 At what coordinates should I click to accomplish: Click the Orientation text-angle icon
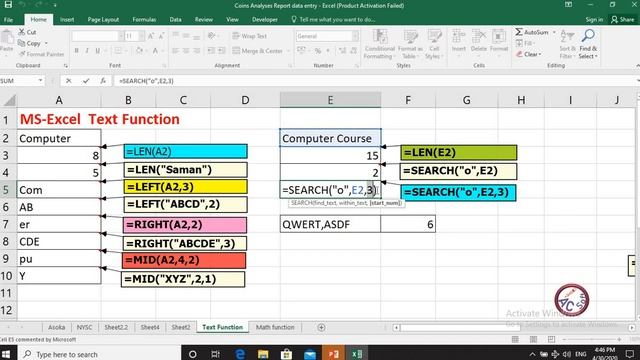click(x=211, y=36)
